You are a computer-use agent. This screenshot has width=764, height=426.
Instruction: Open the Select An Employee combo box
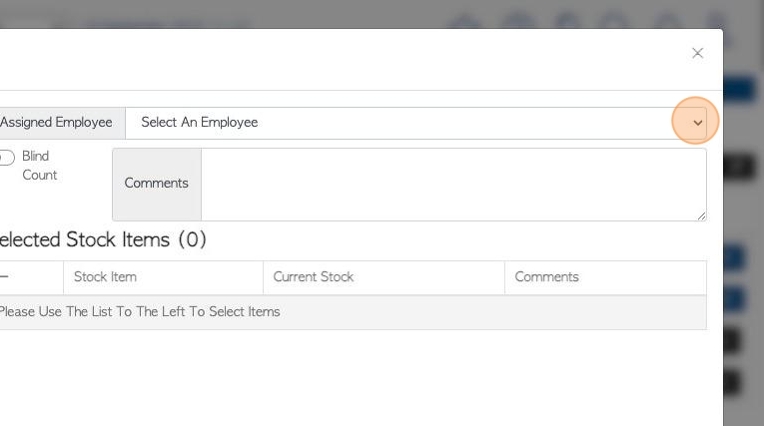pos(416,123)
